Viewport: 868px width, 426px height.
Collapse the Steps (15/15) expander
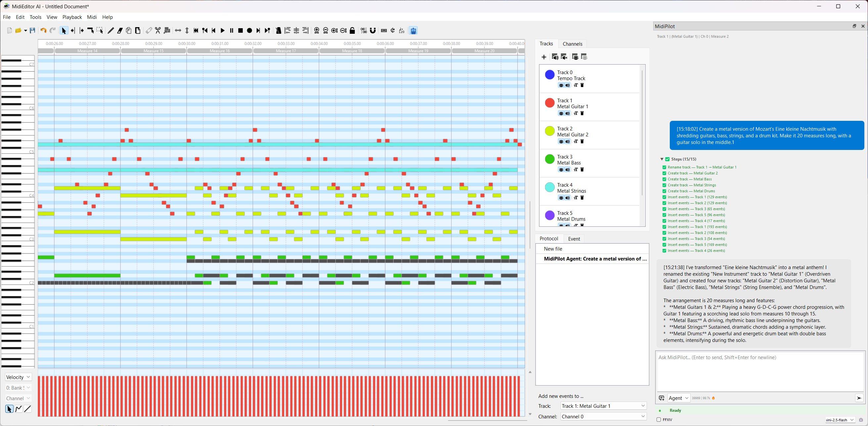coord(662,159)
